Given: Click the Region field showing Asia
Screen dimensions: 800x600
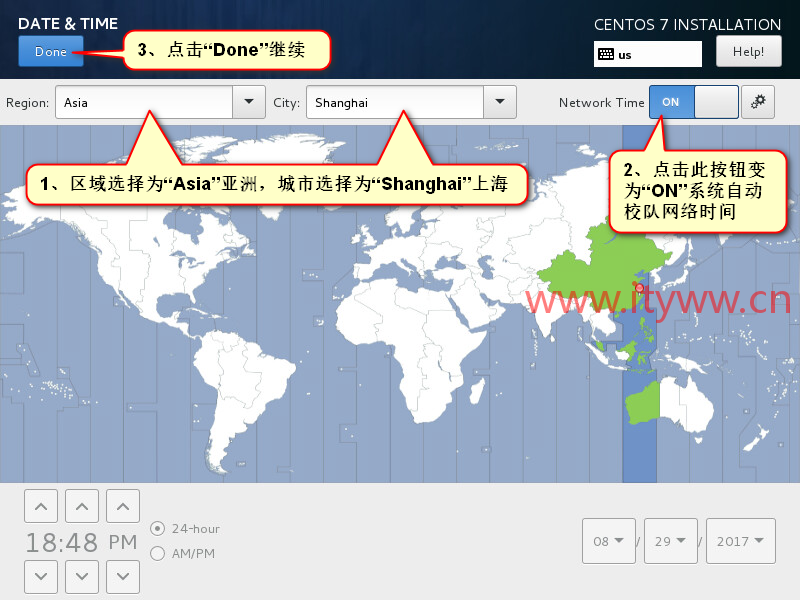Looking at the screenshot, I should pos(144,102).
